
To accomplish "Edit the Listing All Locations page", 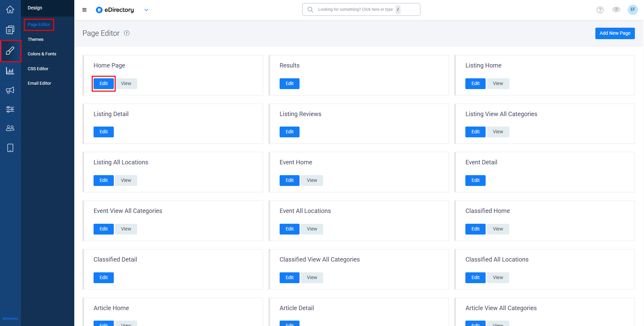I will (x=104, y=181).
